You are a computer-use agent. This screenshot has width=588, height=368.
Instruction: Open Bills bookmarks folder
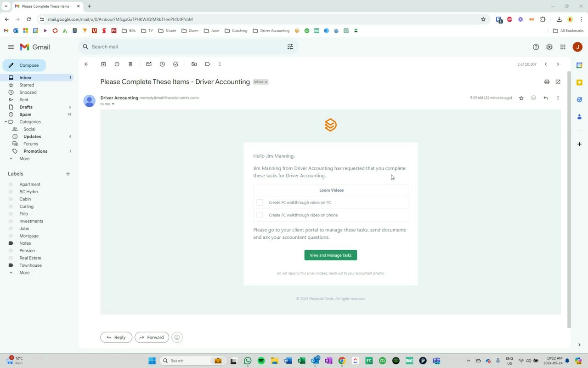(x=129, y=31)
